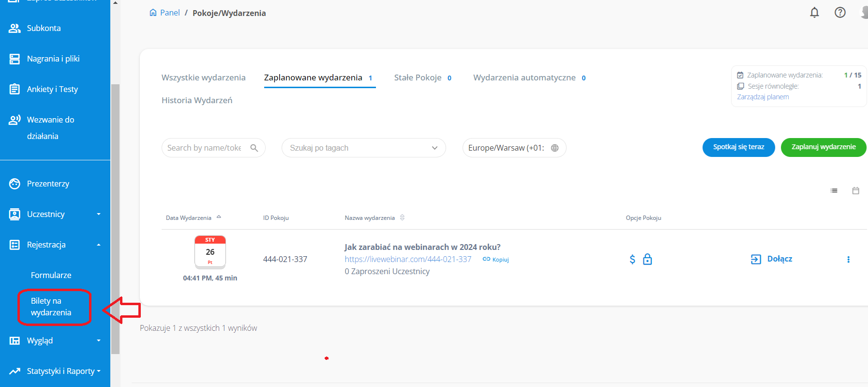Screen dimensions: 868x387
Task: Click the Search by name/token field
Action: click(x=204, y=148)
